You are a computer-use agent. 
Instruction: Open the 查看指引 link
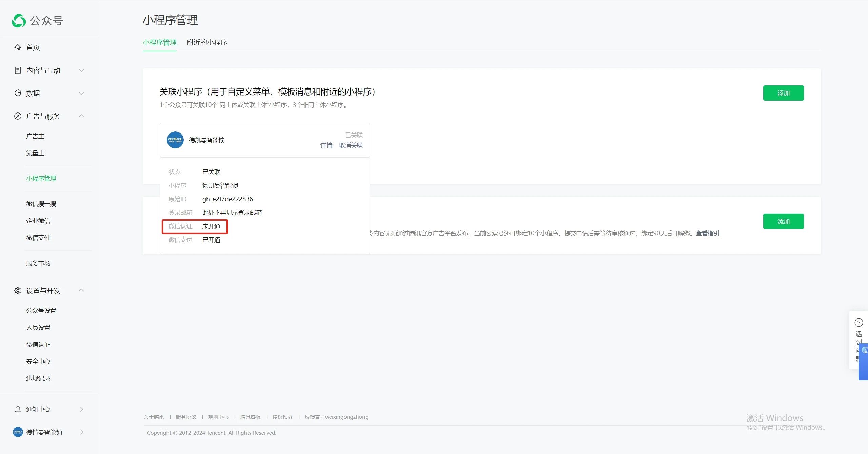point(707,233)
